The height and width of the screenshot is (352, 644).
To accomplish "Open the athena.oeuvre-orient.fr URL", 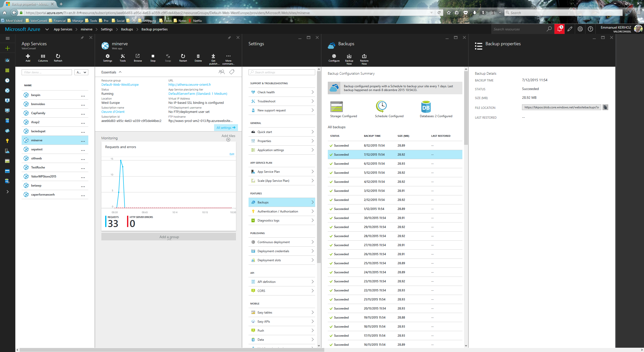I will (x=190, y=85).
